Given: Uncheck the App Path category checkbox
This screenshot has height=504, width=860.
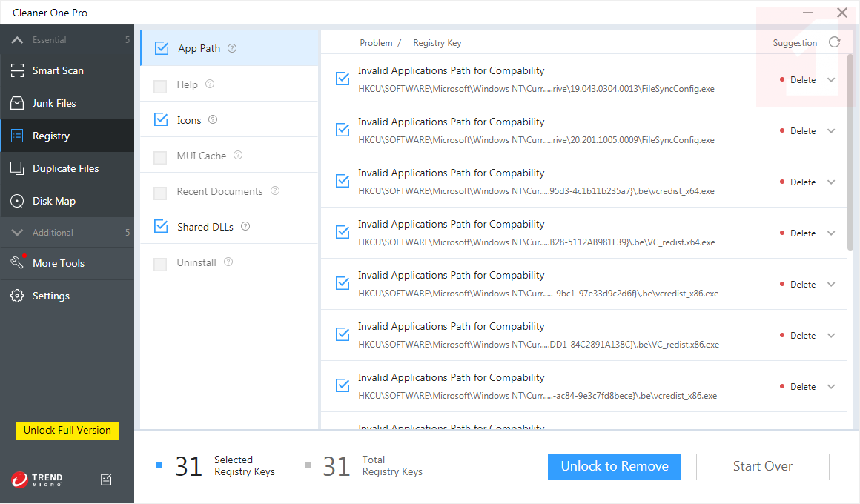Looking at the screenshot, I should point(162,48).
